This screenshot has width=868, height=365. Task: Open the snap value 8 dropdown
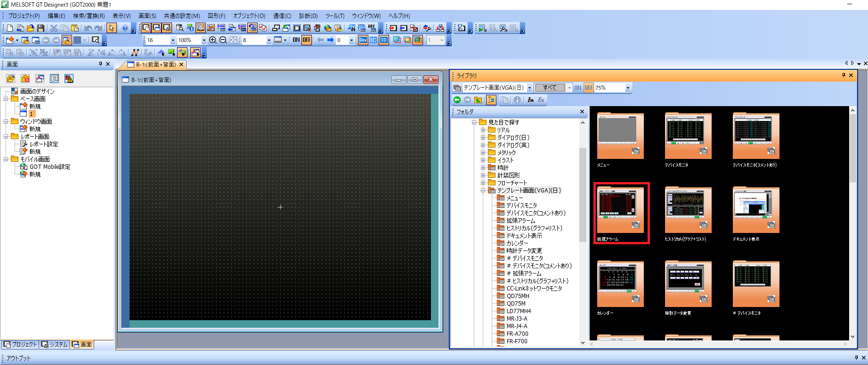(269, 40)
